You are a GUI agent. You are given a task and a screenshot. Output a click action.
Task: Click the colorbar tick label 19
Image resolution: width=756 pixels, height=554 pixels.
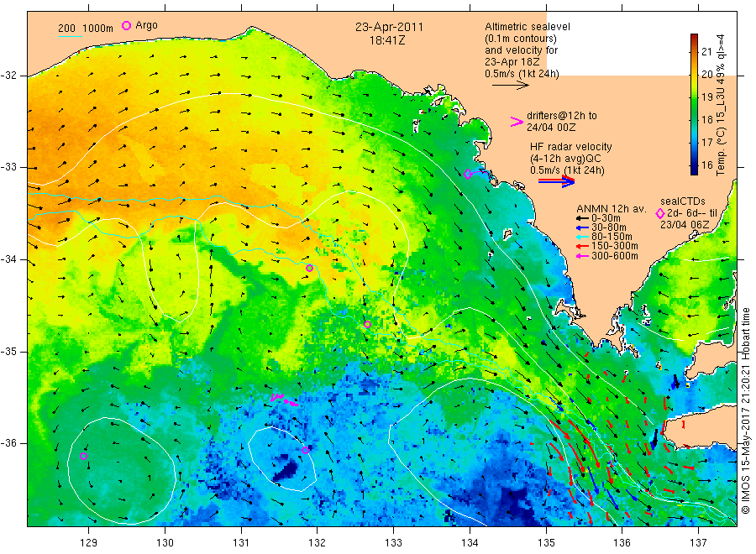pos(706,97)
